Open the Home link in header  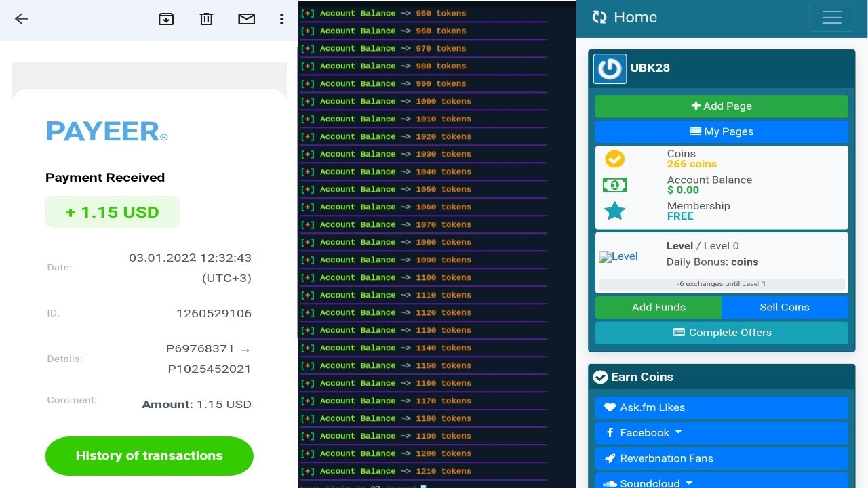pyautogui.click(x=635, y=18)
